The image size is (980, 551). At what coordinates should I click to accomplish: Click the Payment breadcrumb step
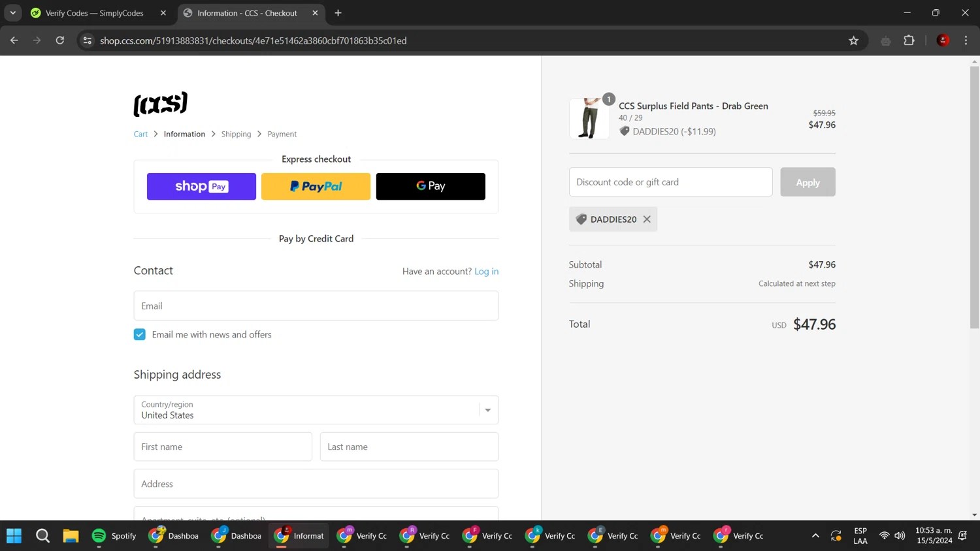click(282, 134)
